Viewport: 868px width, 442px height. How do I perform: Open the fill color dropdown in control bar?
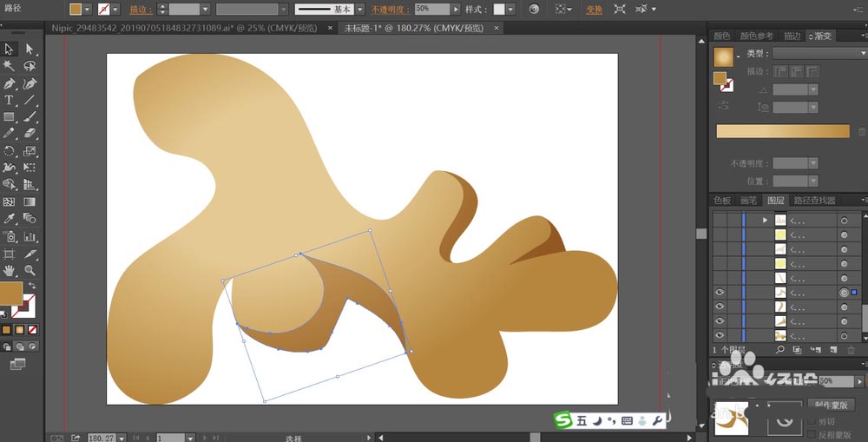click(x=87, y=10)
